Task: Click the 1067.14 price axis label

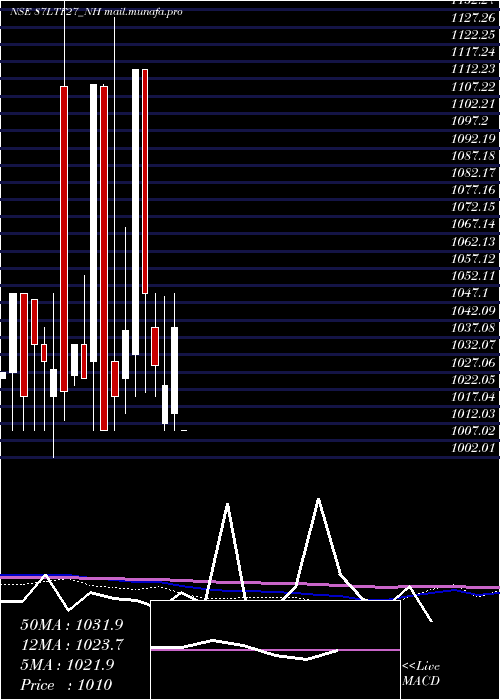Action: coord(473,225)
